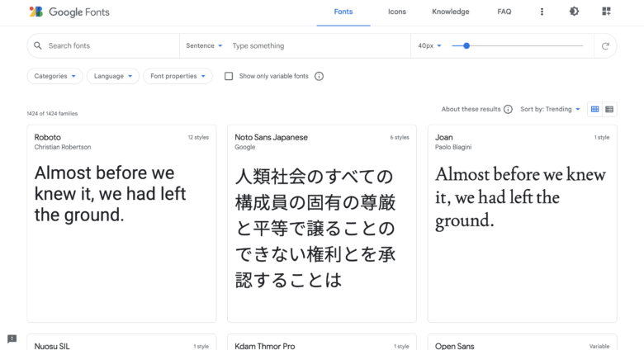Expand the Categories filter dropdown
This screenshot has width=644, height=350.
[x=54, y=76]
